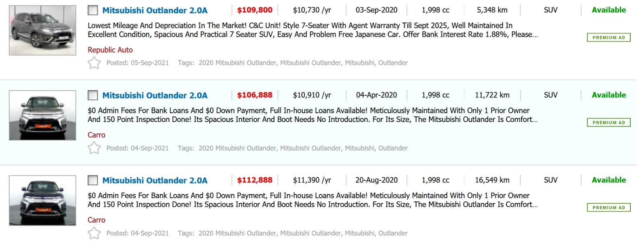Click the Premium Ad badge on the $112,888 listing
This screenshot has height=244, width=644.
coord(609,207)
